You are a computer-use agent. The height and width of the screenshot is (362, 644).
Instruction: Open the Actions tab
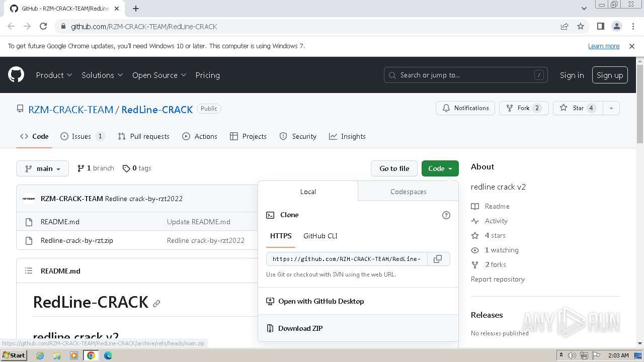pyautogui.click(x=200, y=136)
